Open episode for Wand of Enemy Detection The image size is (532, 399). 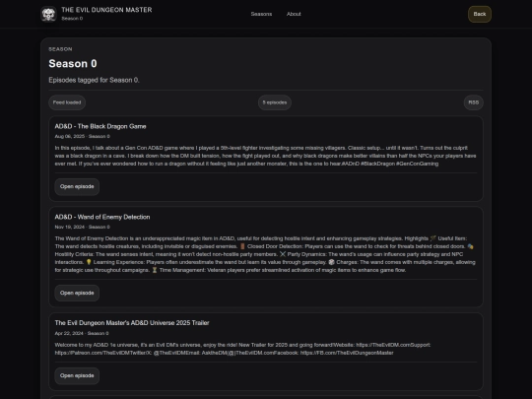(x=77, y=293)
